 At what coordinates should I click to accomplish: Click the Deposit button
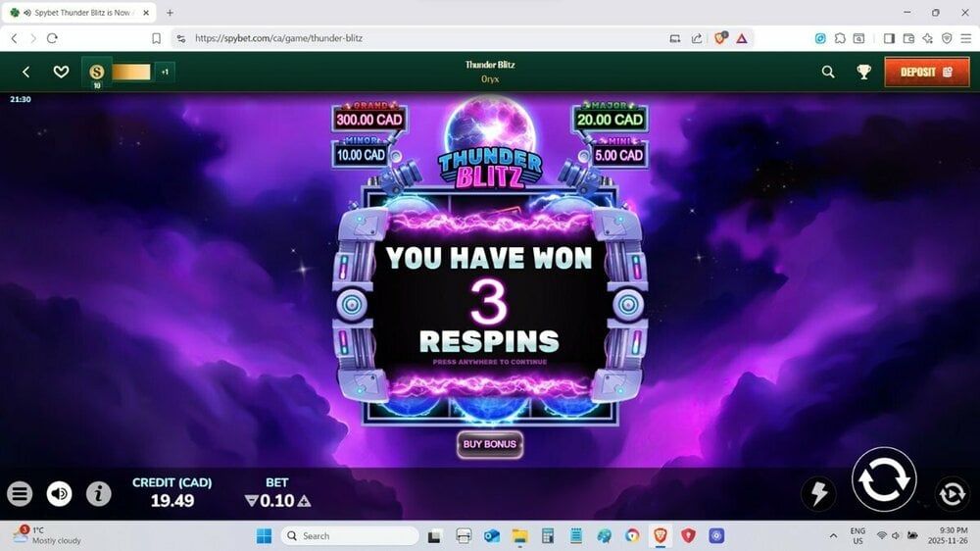coord(926,72)
